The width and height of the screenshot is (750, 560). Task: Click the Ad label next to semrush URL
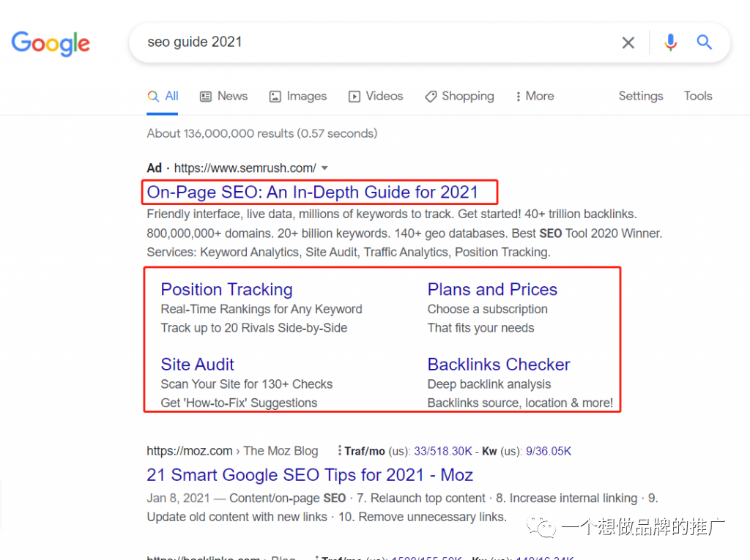click(x=154, y=168)
